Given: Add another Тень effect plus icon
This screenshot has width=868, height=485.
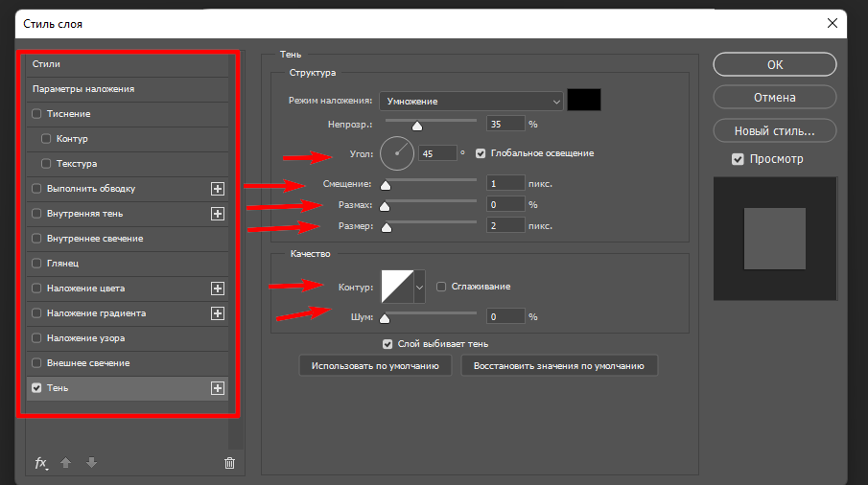Looking at the screenshot, I should (x=218, y=388).
